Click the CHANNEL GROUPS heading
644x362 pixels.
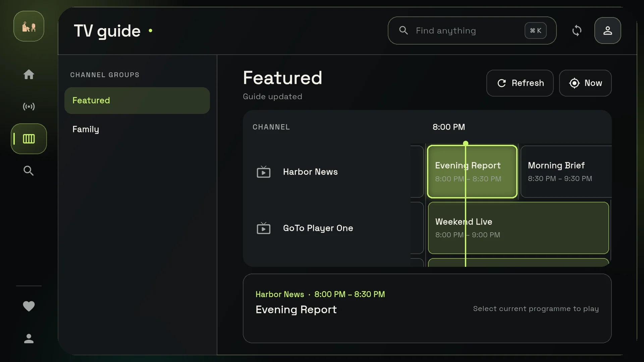105,75
